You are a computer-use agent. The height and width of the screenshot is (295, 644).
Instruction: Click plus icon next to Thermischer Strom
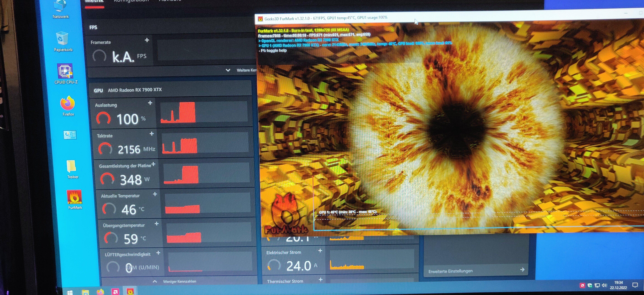point(321,279)
